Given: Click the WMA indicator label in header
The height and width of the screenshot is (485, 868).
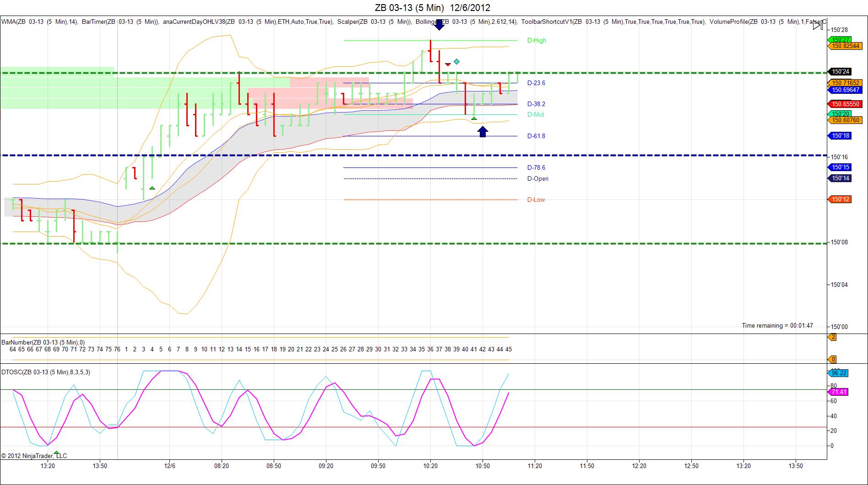Looking at the screenshot, I should pyautogui.click(x=39, y=22).
